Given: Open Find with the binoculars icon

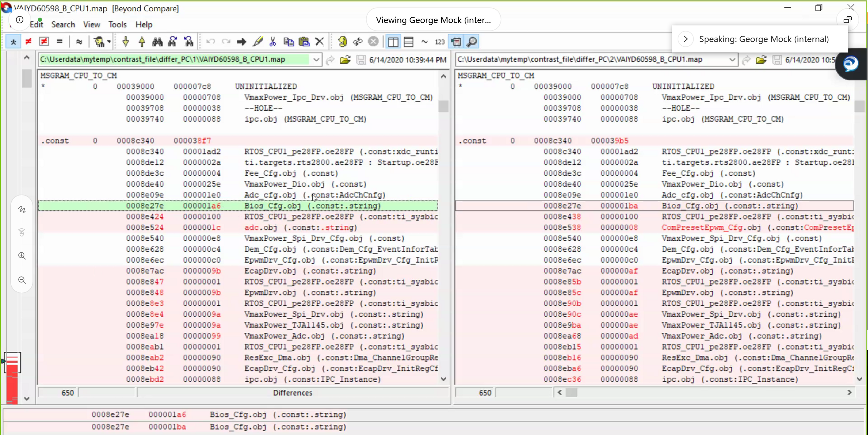Looking at the screenshot, I should pyautogui.click(x=157, y=42).
